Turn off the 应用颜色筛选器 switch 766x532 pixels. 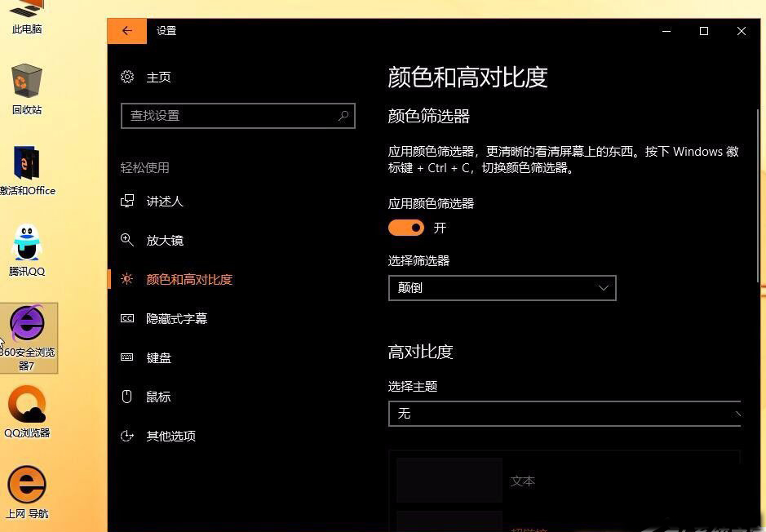(406, 228)
